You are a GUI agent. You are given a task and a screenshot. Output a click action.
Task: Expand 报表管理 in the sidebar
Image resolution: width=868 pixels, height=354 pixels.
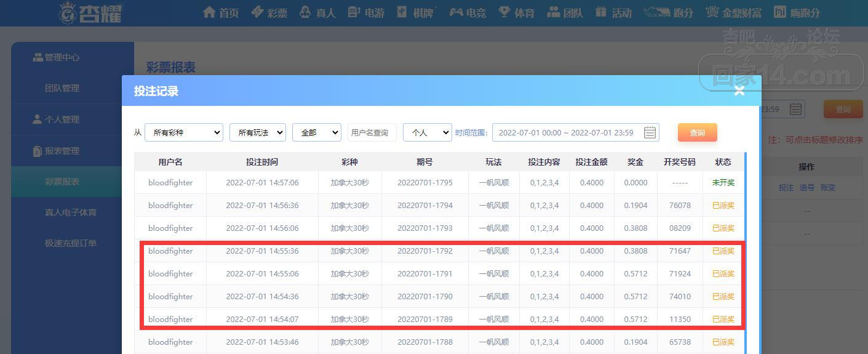point(72,151)
